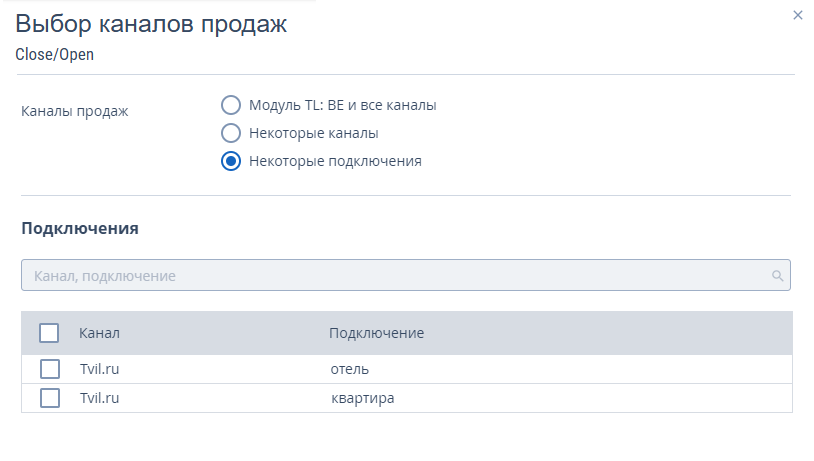Choose the 'Некоторые каналы' radio option

[x=231, y=133]
